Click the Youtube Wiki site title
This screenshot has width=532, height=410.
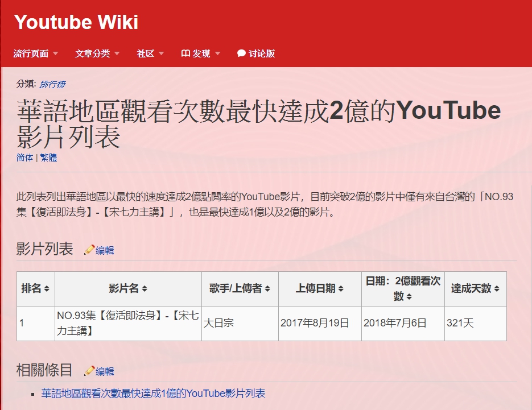[76, 22]
